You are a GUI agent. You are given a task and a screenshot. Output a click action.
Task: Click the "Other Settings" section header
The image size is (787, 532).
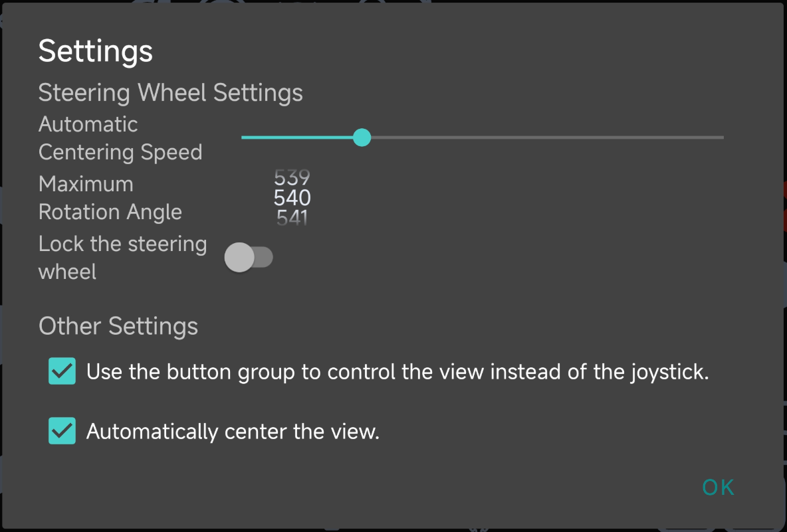[x=118, y=326]
